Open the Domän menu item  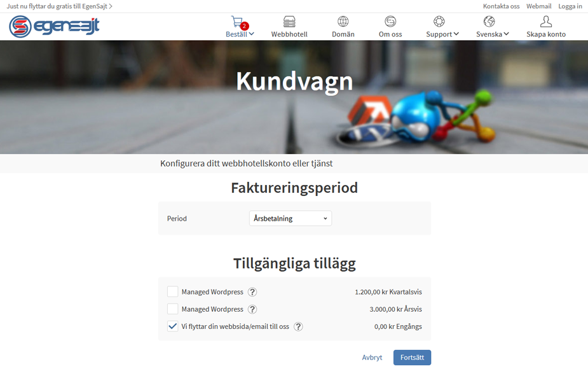tap(343, 34)
